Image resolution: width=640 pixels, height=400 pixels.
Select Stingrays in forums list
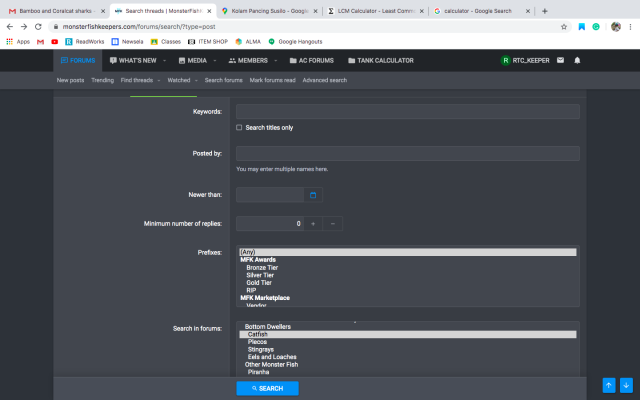coord(262,349)
